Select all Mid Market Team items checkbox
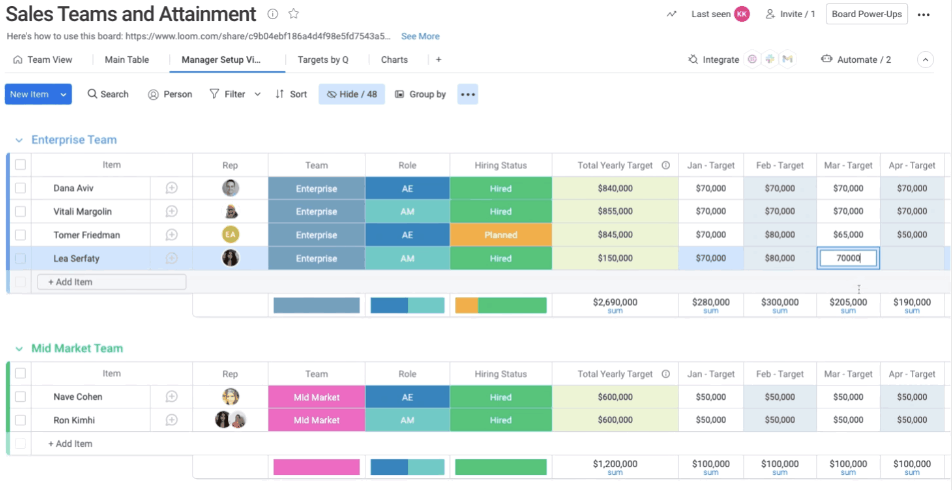952x490 pixels. point(21,373)
